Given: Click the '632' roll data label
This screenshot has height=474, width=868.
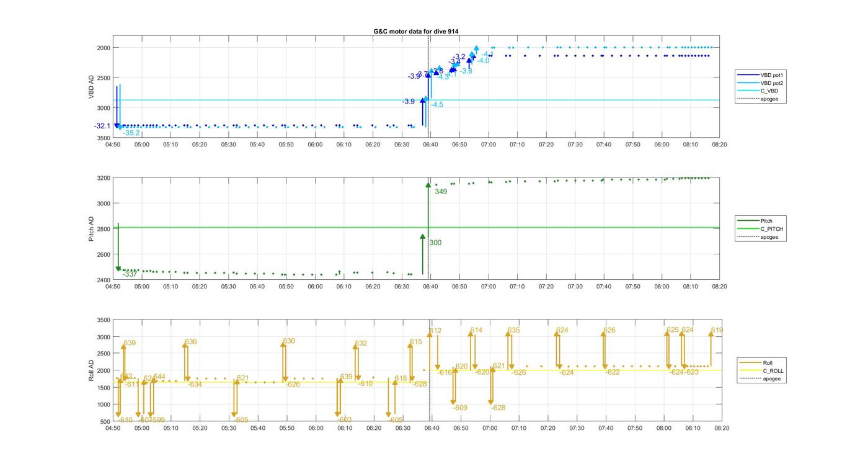Looking at the screenshot, I should click(x=361, y=343).
